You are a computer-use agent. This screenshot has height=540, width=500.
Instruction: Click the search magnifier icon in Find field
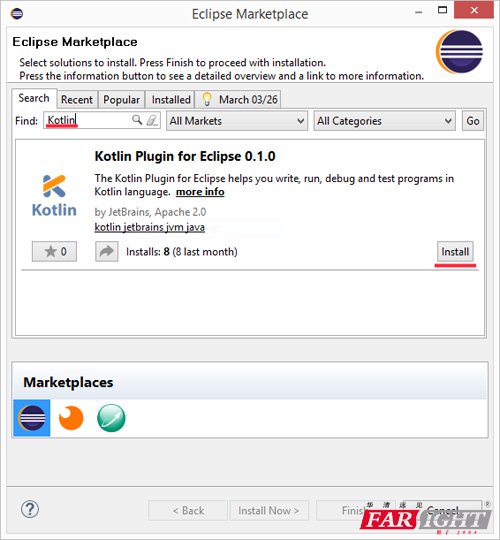pyautogui.click(x=137, y=120)
